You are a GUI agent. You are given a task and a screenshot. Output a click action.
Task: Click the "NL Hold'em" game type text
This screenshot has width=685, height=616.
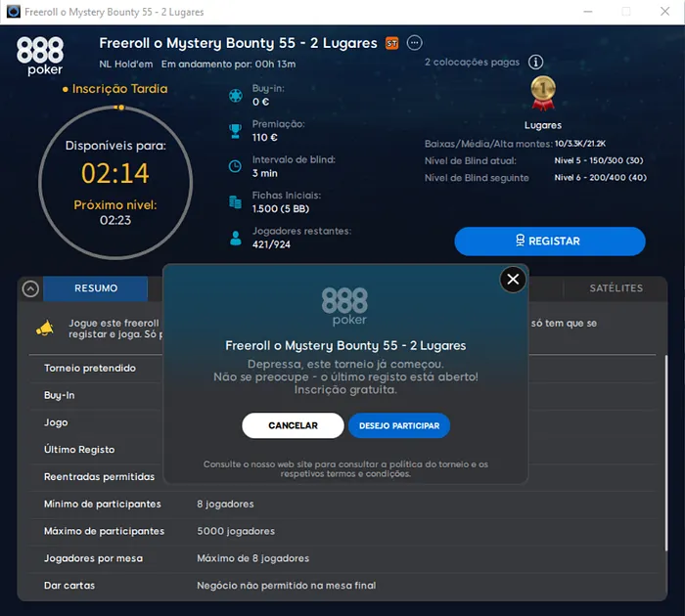point(126,65)
